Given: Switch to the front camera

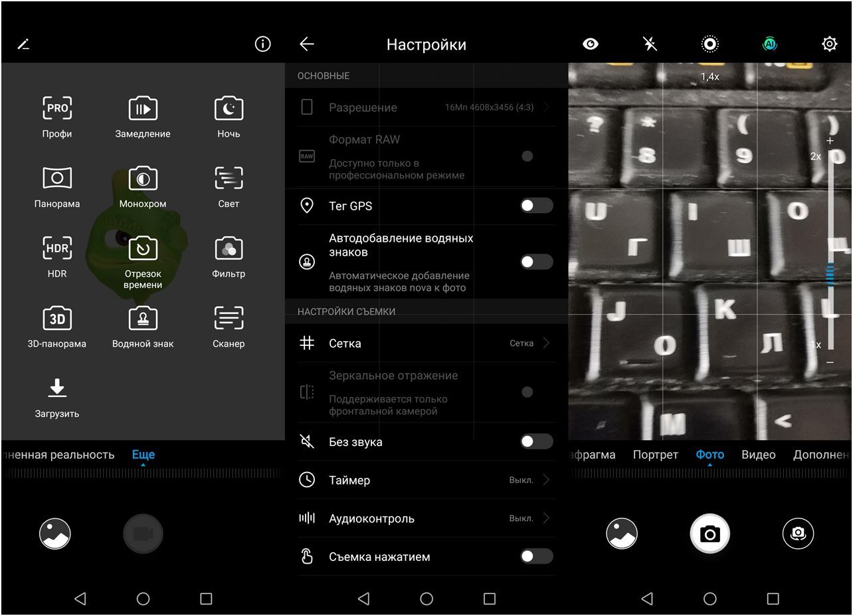Looking at the screenshot, I should pos(798,534).
